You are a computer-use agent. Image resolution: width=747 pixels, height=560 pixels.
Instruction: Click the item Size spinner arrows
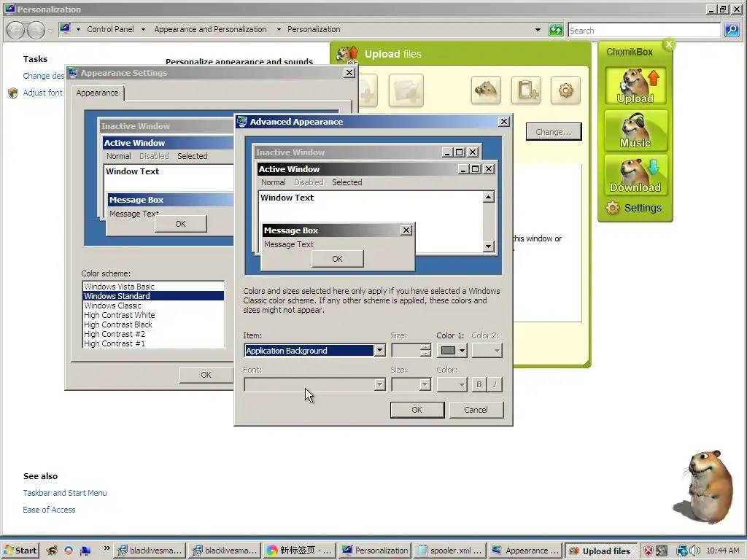[425, 351]
